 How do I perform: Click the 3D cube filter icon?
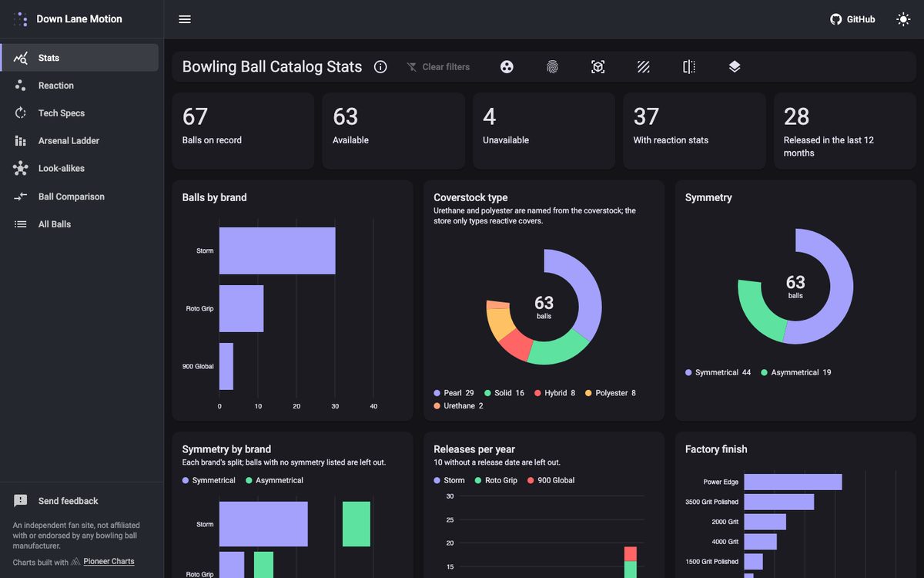point(598,67)
